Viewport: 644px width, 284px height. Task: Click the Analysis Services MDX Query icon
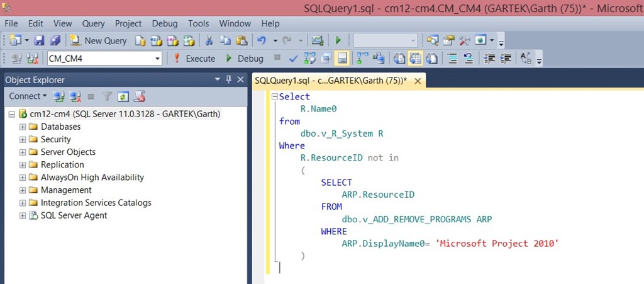[x=157, y=40]
